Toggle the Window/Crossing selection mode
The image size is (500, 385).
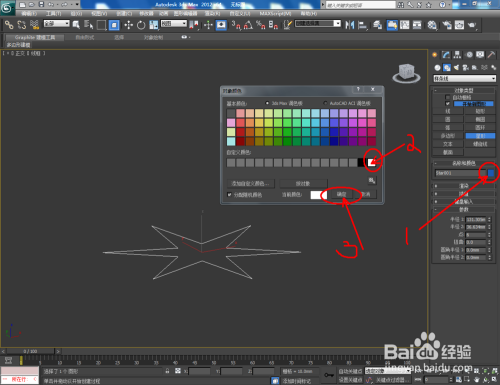pos(114,25)
